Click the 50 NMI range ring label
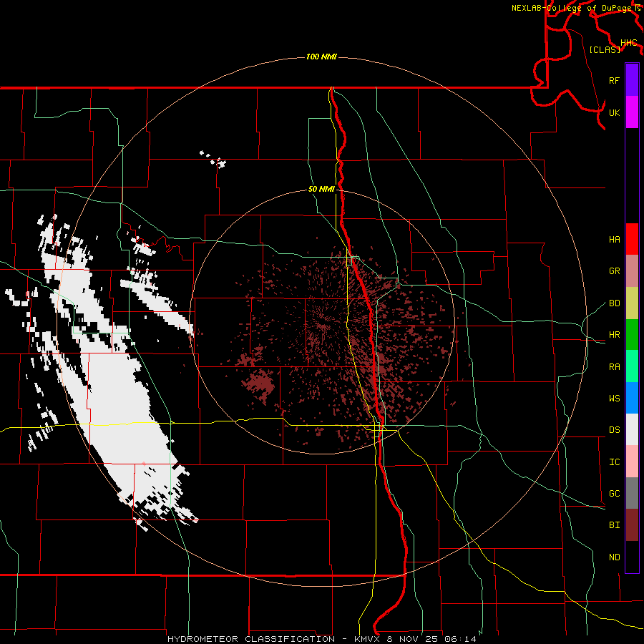 pyautogui.click(x=321, y=189)
